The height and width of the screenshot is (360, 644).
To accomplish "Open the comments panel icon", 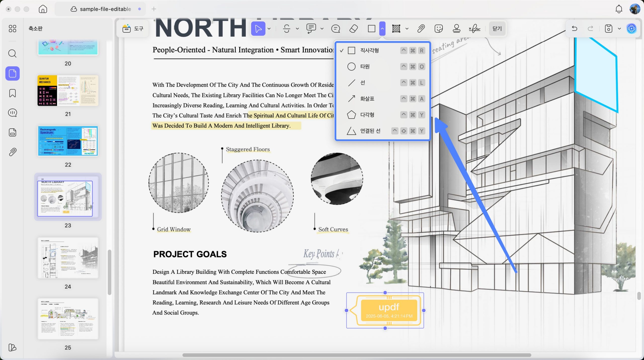I will click(12, 113).
